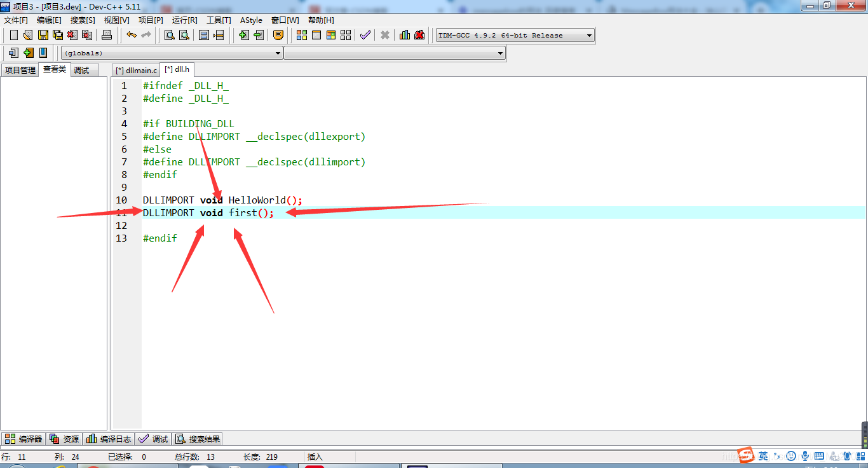Open the Replace tool icon

pyautogui.click(x=184, y=35)
